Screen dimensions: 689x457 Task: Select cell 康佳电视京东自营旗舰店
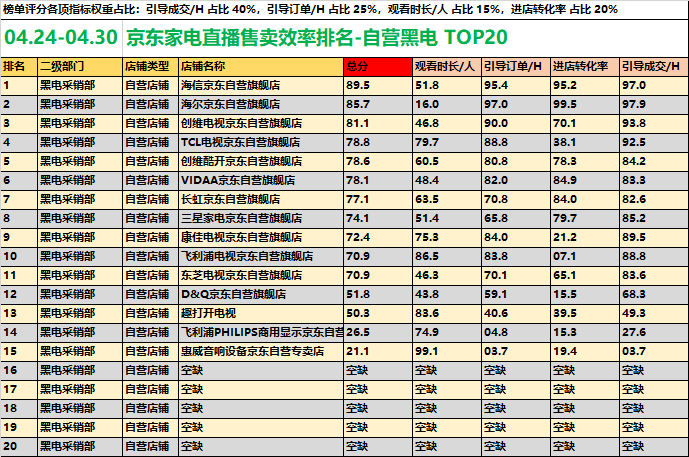click(261, 237)
